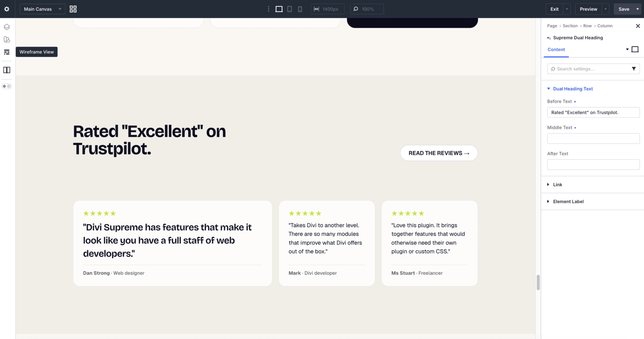Open the Exit dropdown arrow
The image size is (644, 339).
567,9
